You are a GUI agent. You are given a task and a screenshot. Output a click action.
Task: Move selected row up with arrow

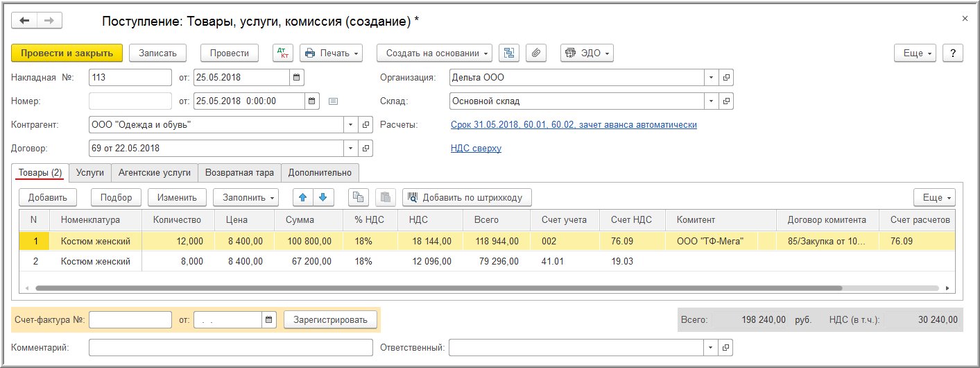click(x=302, y=197)
